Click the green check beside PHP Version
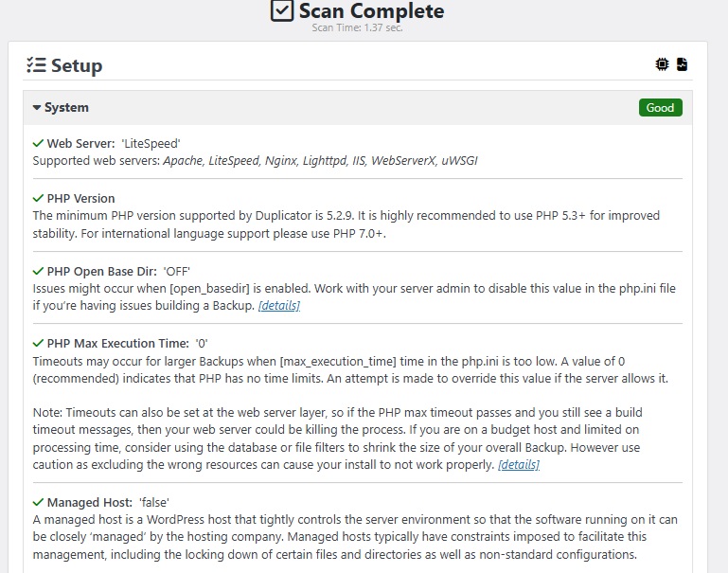Viewport: 728px width, 573px height. [38, 199]
